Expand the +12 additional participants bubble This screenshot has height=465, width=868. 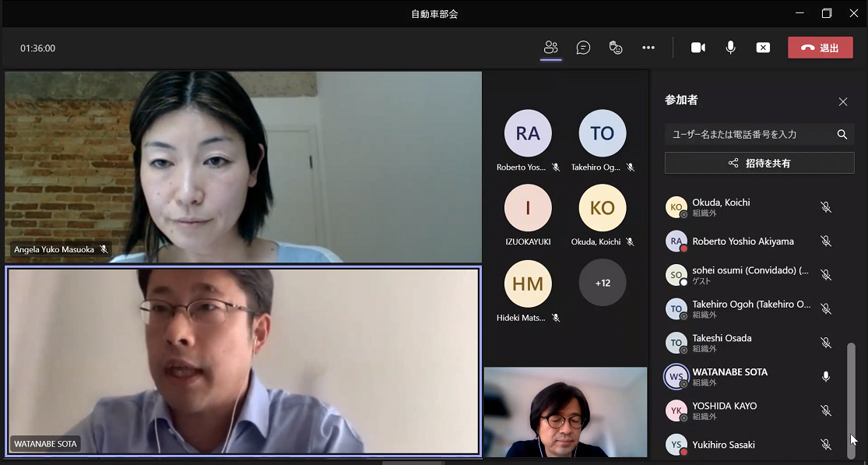point(603,283)
